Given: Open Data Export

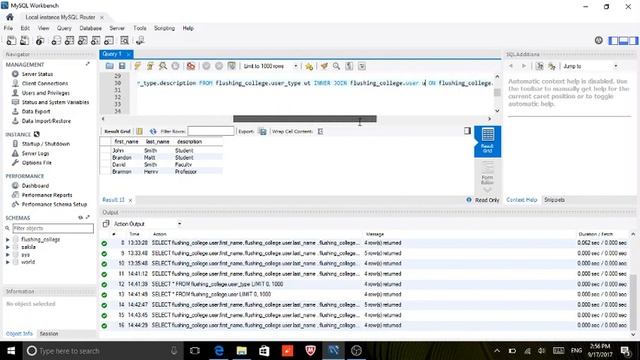Looking at the screenshot, I should click(36, 111).
